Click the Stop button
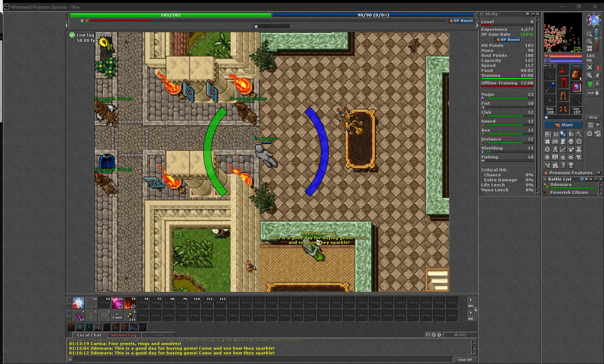The image size is (604, 364). [x=593, y=117]
